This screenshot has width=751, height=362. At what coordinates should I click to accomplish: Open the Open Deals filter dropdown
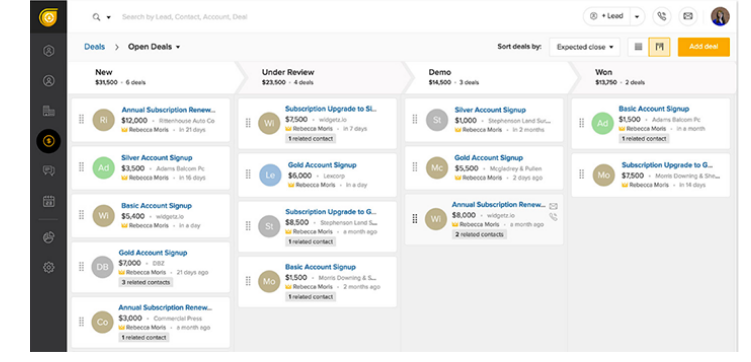pos(154,47)
